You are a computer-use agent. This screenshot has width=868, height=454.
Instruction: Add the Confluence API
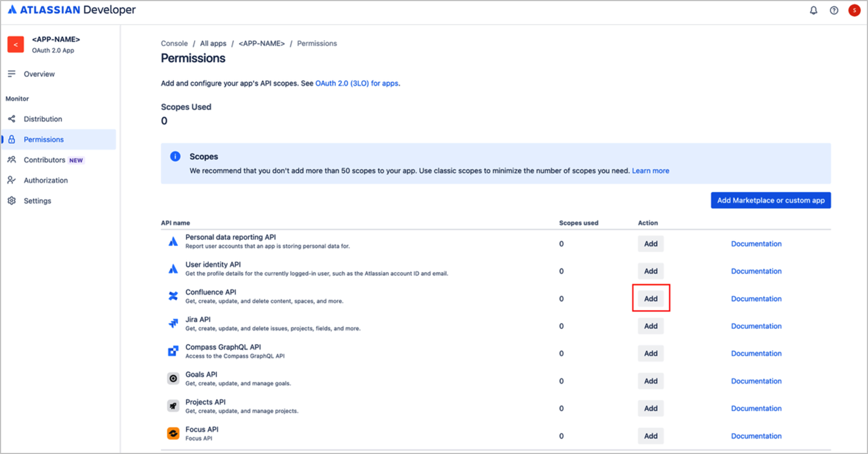coord(651,299)
